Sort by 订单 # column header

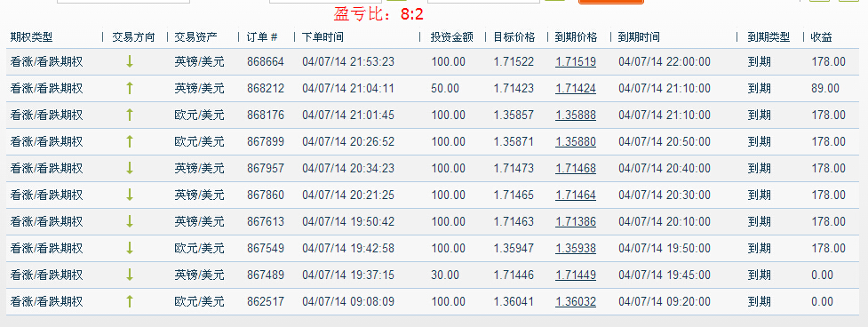tap(262, 37)
